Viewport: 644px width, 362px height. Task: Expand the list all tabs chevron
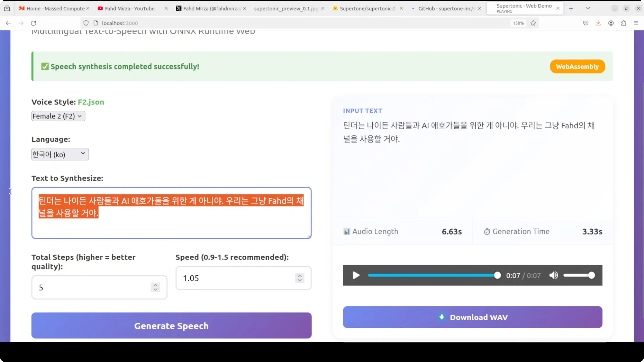588,9
